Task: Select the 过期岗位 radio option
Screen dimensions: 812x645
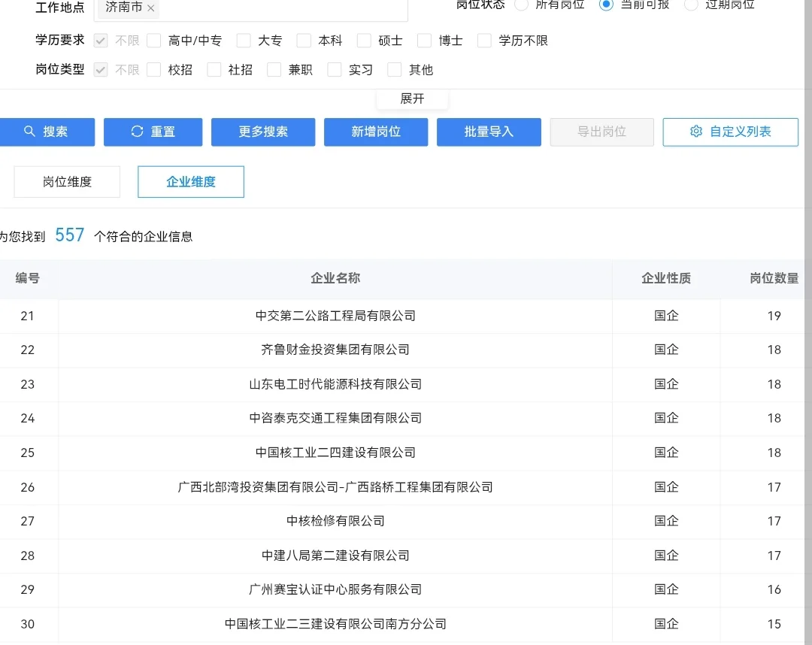Action: tap(691, 5)
